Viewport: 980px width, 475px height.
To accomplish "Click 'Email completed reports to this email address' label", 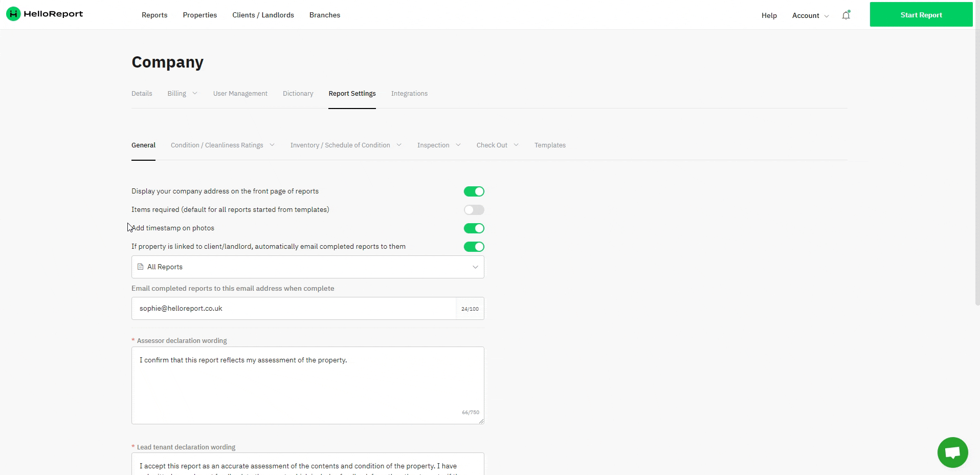I will pos(233,289).
